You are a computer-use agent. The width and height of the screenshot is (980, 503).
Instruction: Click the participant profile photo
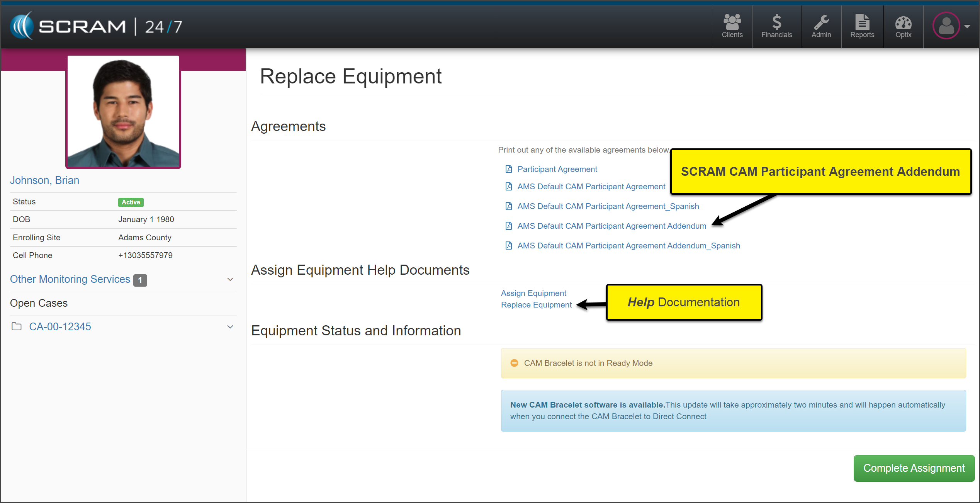[123, 112]
